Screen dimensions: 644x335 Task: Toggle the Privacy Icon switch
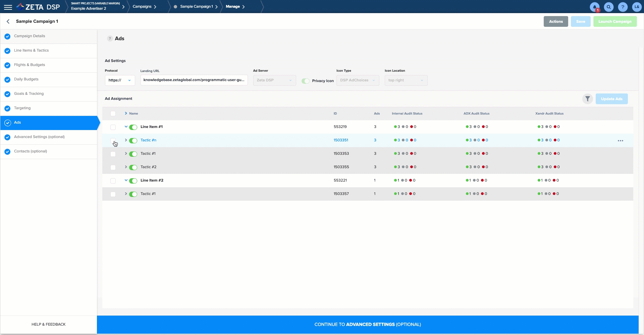click(x=305, y=81)
